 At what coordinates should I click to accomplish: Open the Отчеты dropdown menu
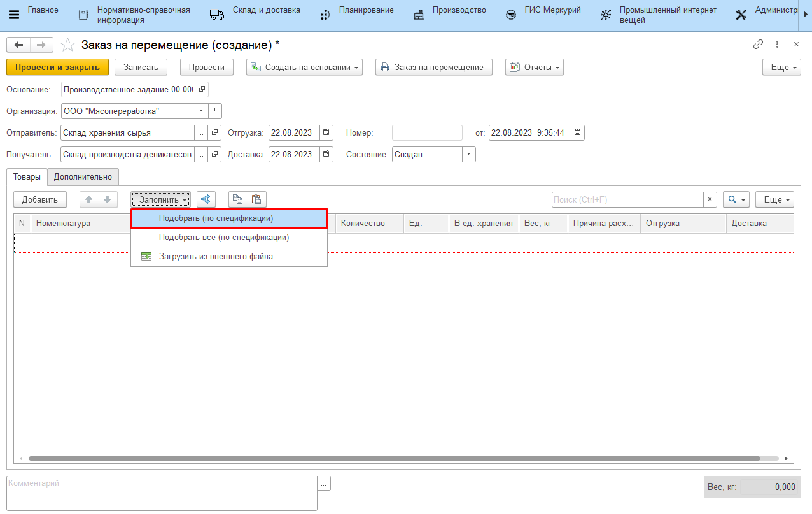[x=534, y=68]
